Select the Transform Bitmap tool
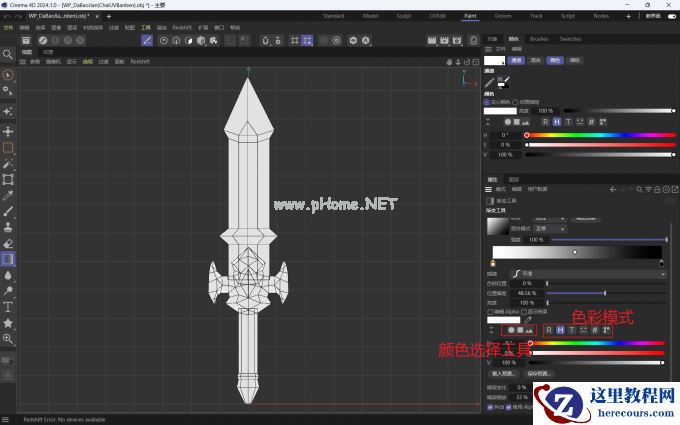This screenshot has width=680, height=425. click(x=8, y=180)
